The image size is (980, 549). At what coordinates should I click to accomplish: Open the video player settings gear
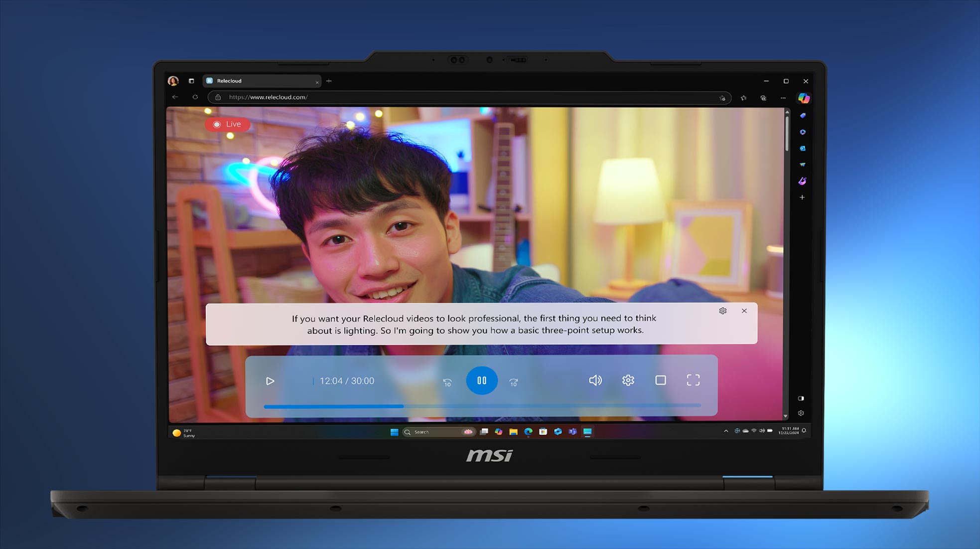(x=628, y=380)
